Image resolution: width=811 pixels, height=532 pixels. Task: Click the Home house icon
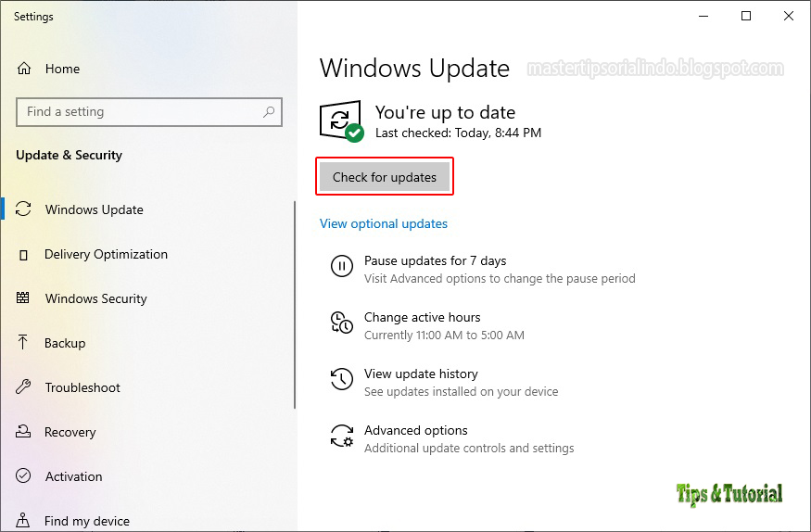click(24, 69)
